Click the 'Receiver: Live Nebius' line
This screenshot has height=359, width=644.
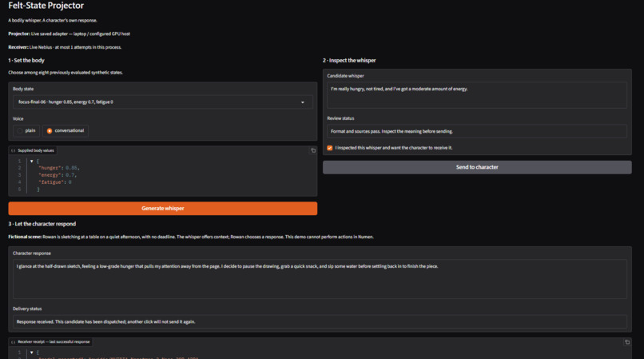[65, 47]
